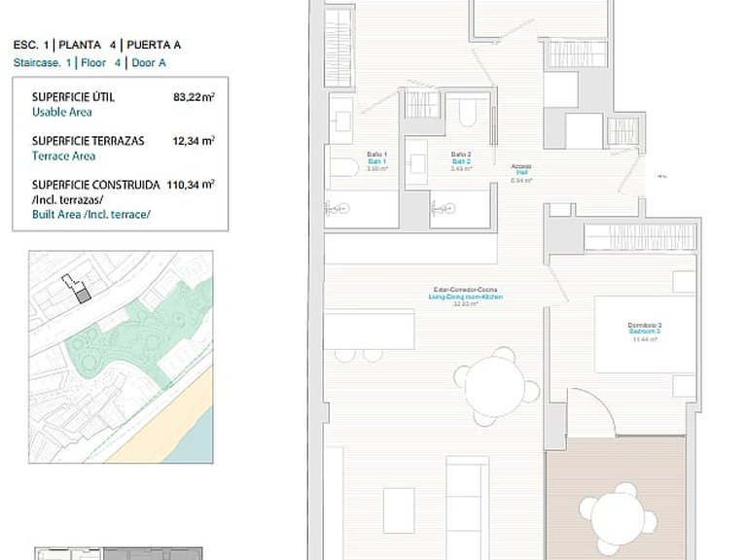Click the lower nightstand in Bedroom 3
This screenshot has width=747, height=560.
coord(684,386)
